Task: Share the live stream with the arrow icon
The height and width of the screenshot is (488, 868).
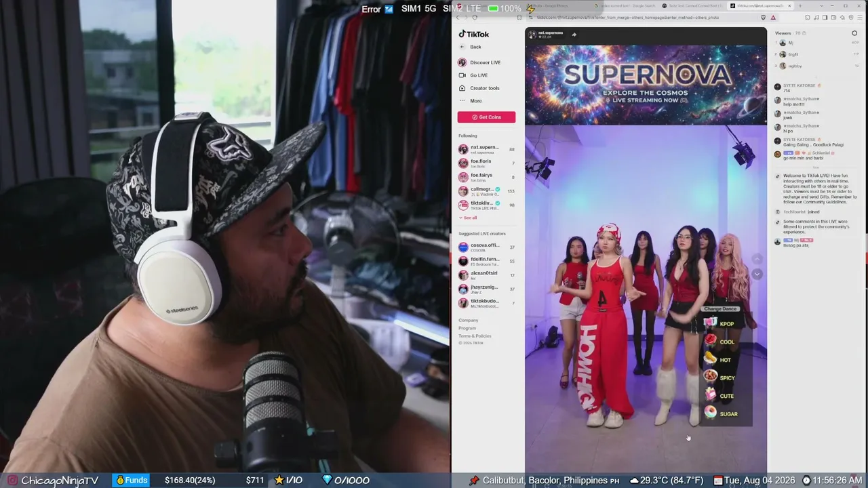Action: (574, 35)
